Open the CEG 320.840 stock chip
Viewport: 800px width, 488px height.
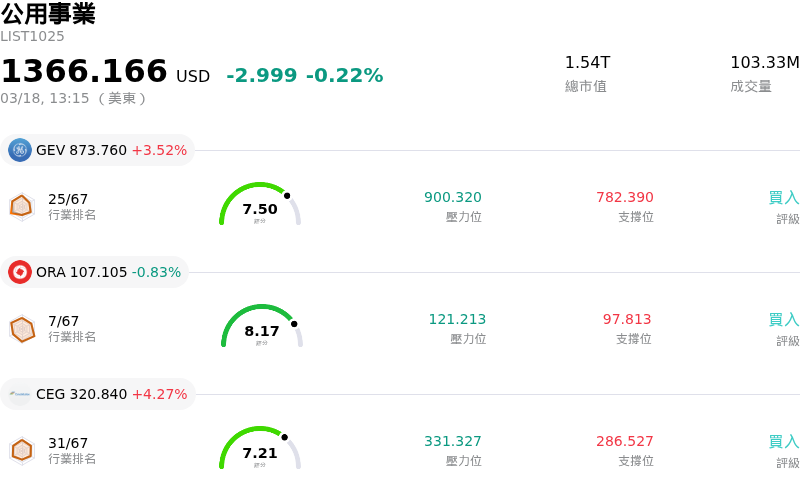(x=98, y=394)
